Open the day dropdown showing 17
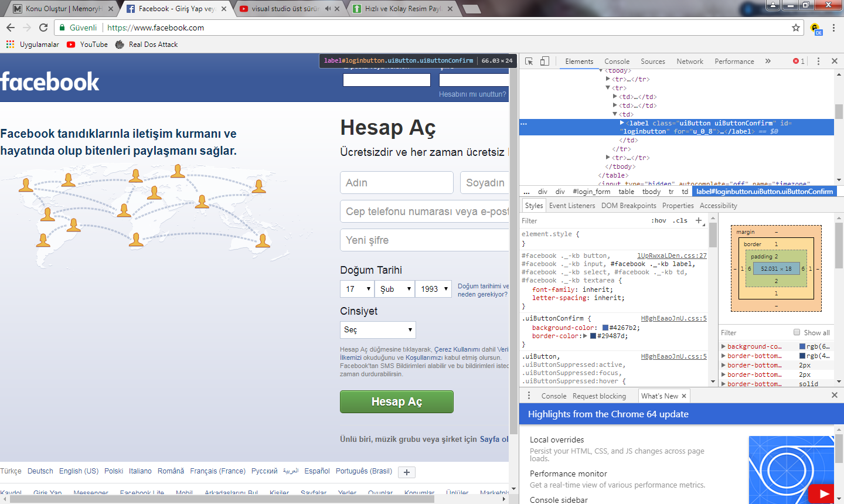 [x=357, y=289]
